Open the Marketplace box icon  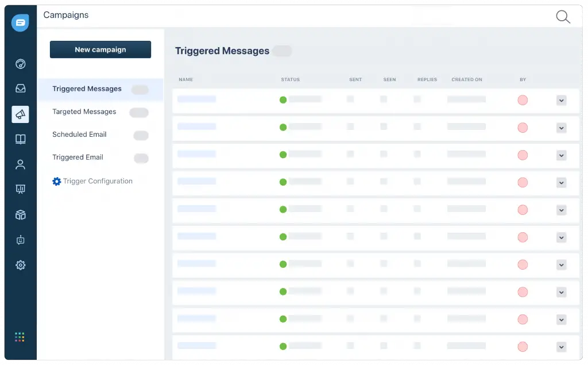tap(20, 215)
